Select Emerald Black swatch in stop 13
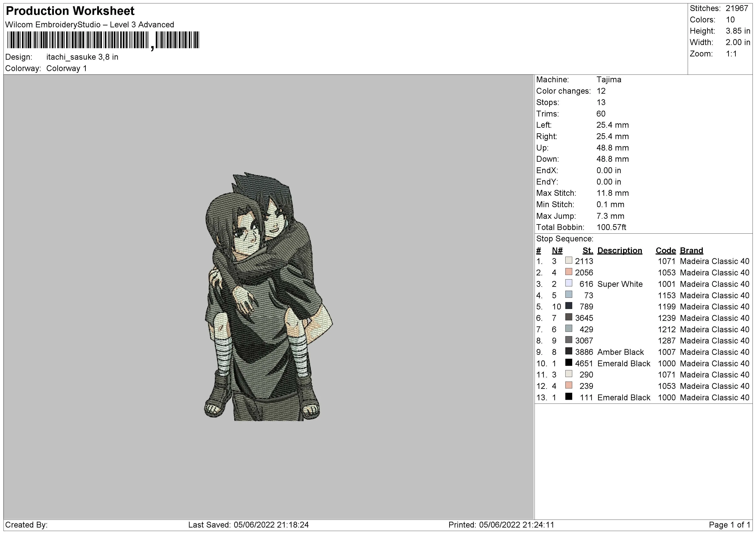 (569, 397)
